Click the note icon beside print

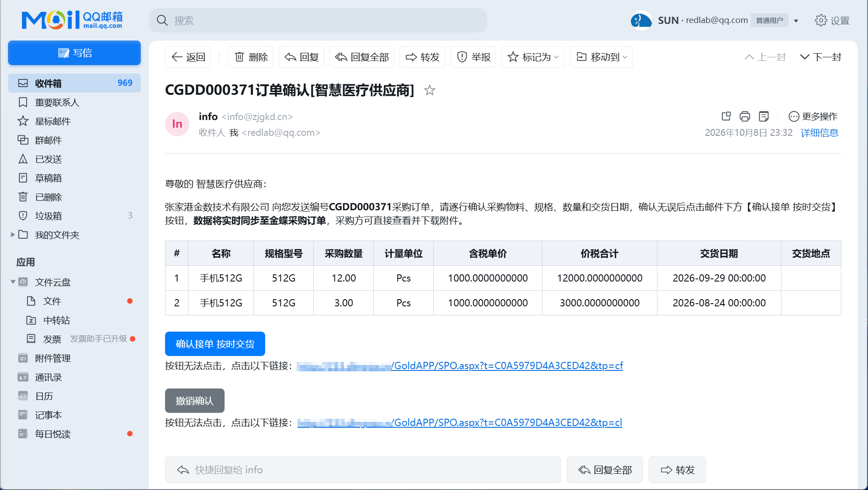(x=764, y=116)
